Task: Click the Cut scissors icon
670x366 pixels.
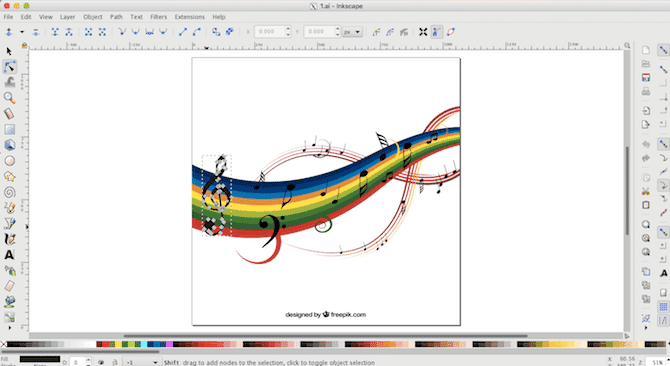Action: point(646,191)
